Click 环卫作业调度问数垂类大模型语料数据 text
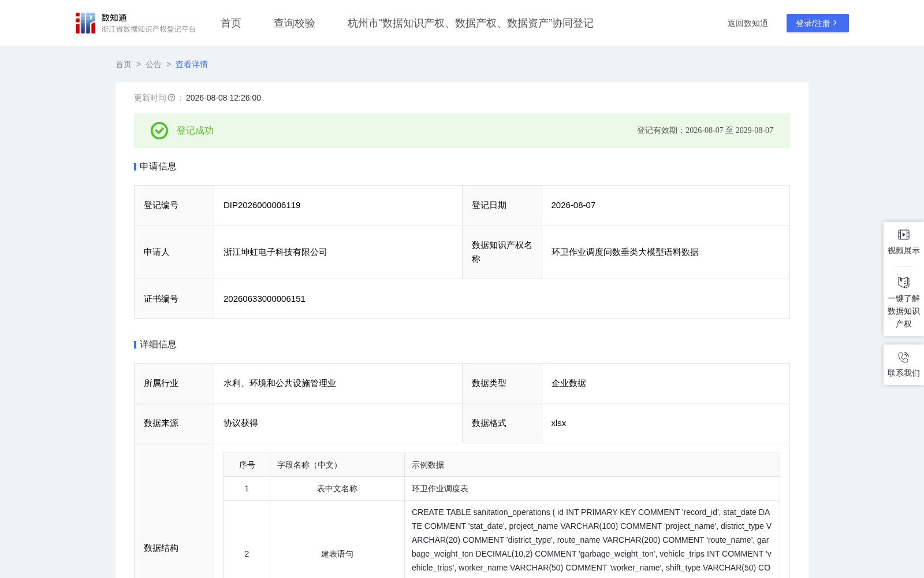 click(625, 252)
